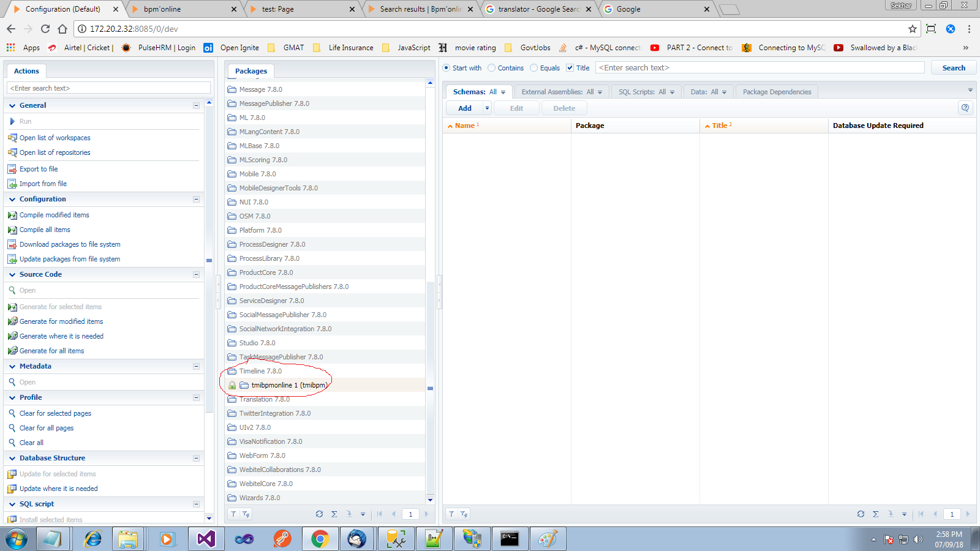Screen dimensions: 980x551
Task: Click the Compile modified items icon
Action: click(12, 215)
